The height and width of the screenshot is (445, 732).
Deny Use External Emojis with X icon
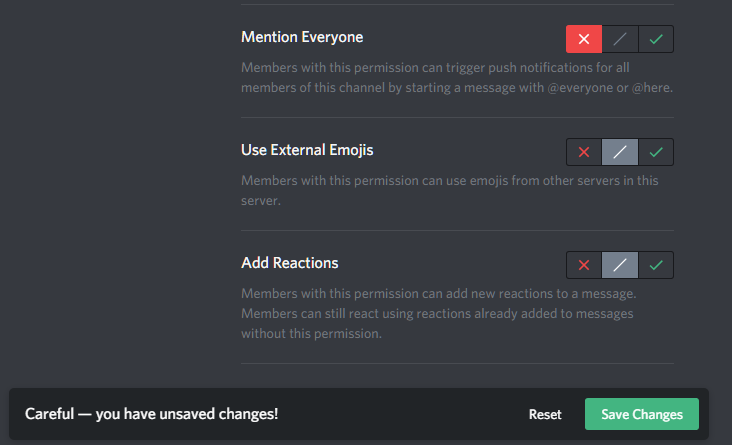pyautogui.click(x=584, y=152)
